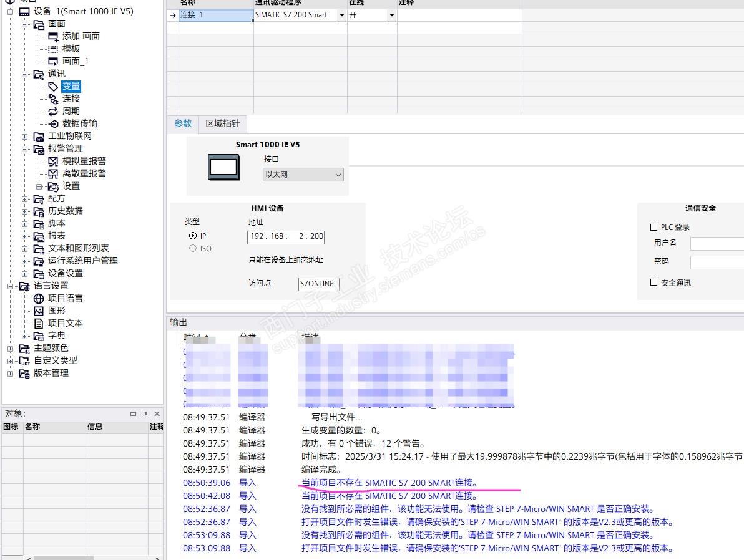Screen dimensions: 744x560
Task: Open the alarm 设置 settings icon
Action: [x=53, y=186]
